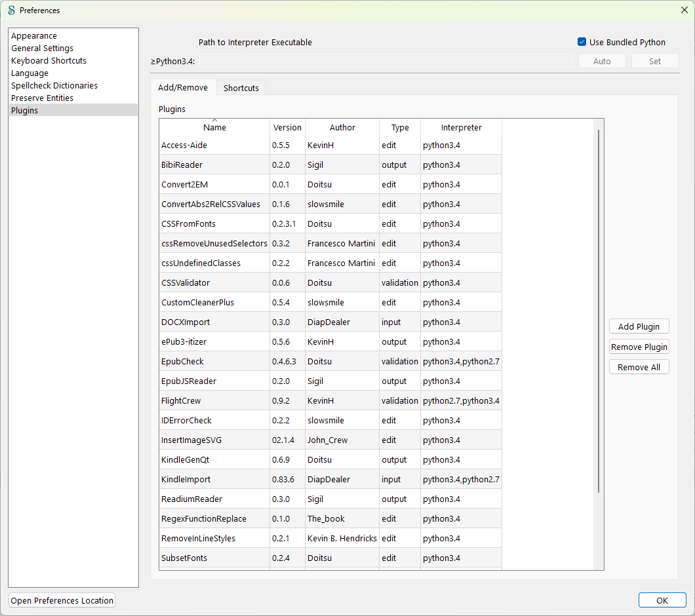The image size is (695, 616).
Task: Click the Set button
Action: click(x=654, y=61)
